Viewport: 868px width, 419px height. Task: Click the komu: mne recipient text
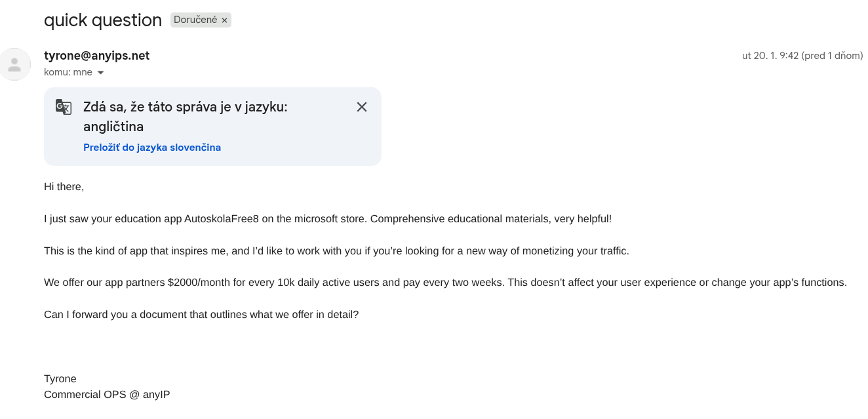pos(68,72)
